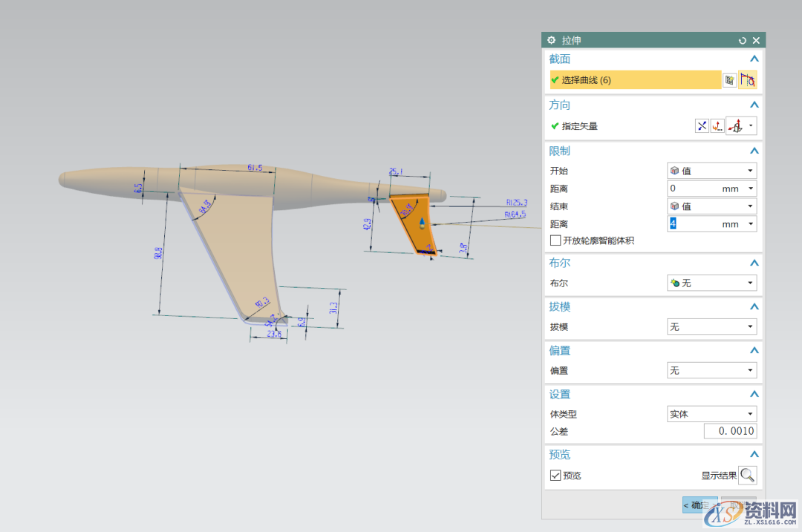
Task: Click the 显示结果 magnifier icon
Action: 748,476
